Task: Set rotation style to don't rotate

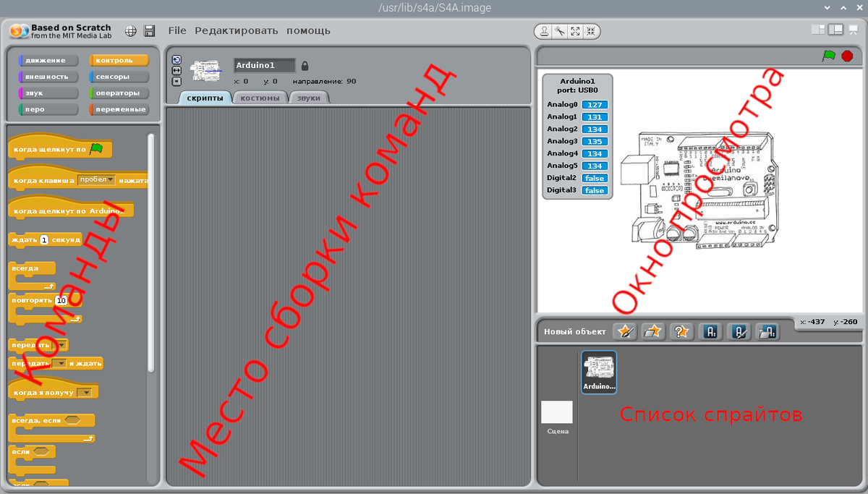Action: coord(176,82)
